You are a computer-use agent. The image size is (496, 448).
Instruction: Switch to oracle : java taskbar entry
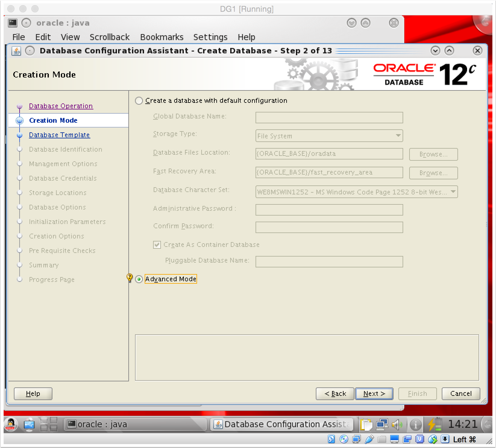(x=135, y=424)
